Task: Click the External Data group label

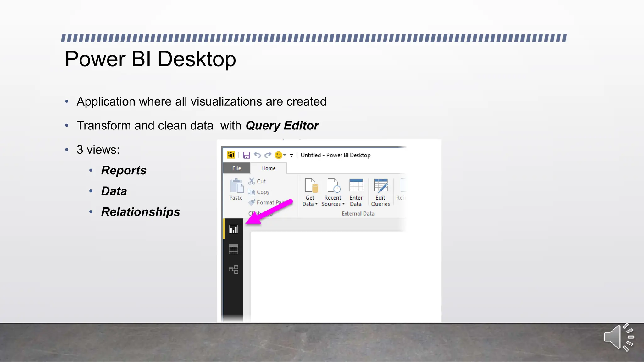Action: pos(358,214)
